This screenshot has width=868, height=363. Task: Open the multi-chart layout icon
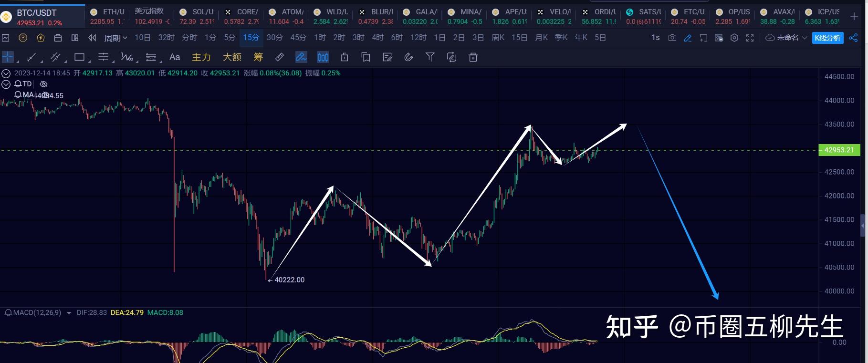coord(75,38)
